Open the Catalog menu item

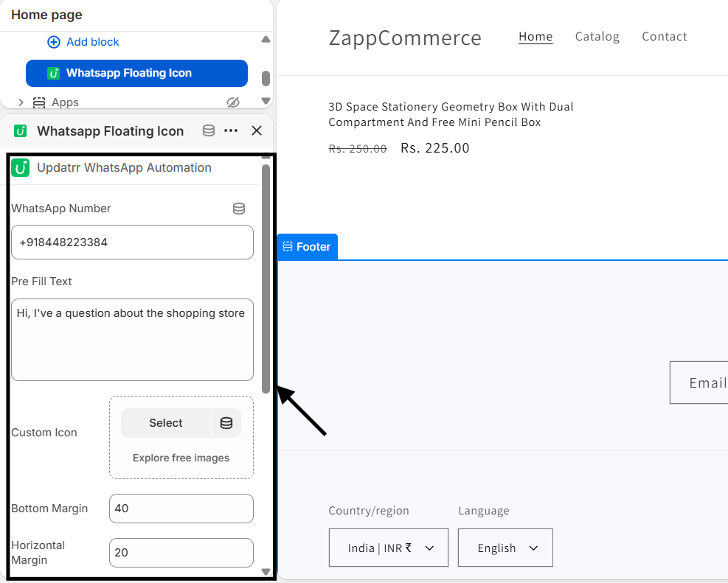(597, 37)
